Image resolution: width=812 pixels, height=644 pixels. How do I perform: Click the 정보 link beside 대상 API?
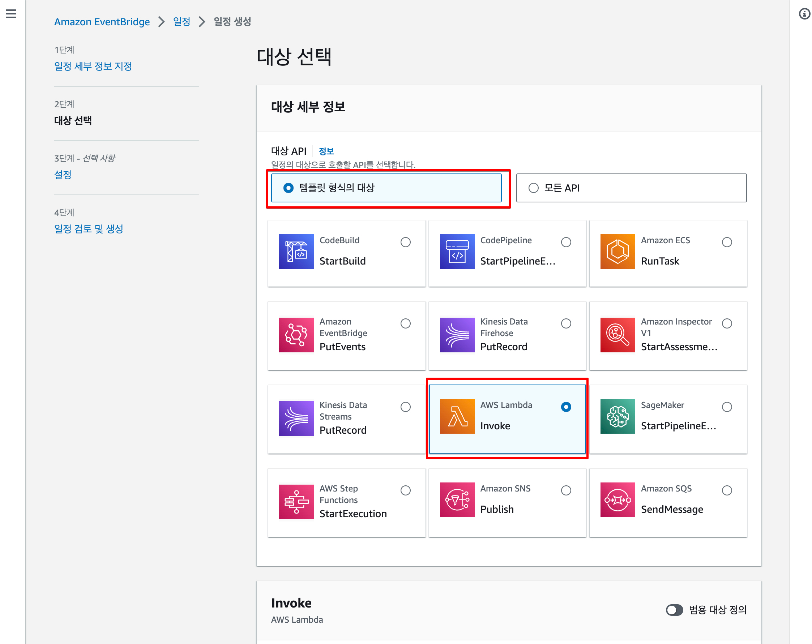(x=326, y=151)
